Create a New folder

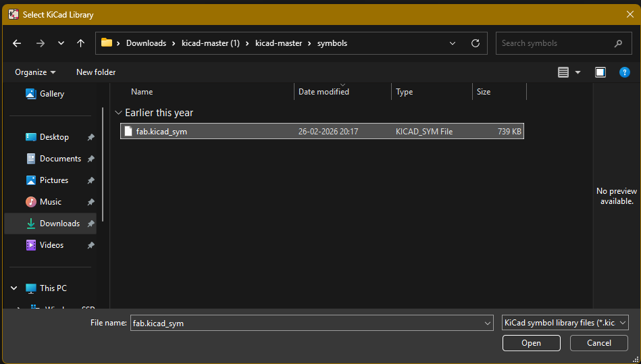[x=96, y=72]
